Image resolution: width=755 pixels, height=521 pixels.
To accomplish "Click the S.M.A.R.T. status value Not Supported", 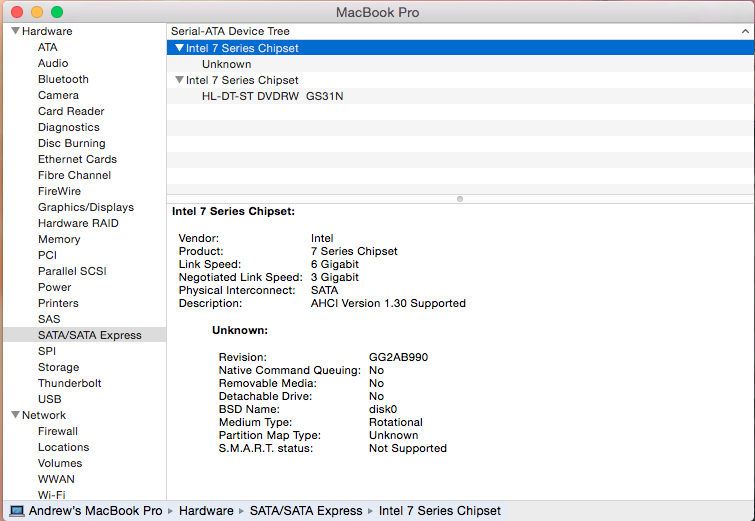I will [408, 448].
